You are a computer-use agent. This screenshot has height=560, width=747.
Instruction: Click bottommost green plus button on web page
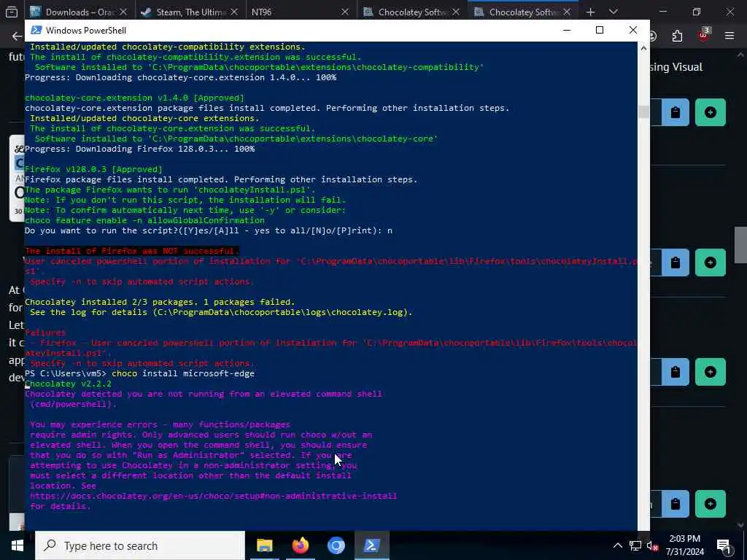(x=711, y=504)
